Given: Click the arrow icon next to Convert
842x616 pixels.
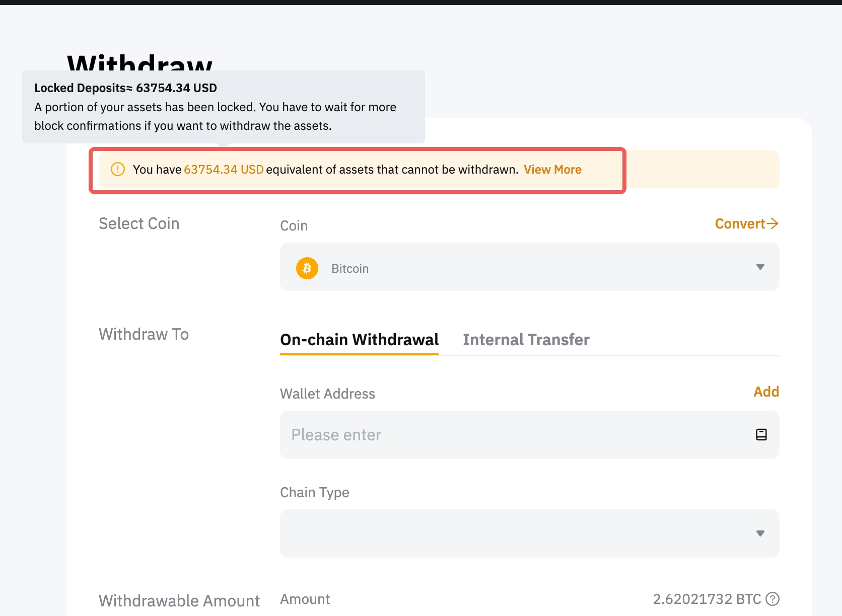Looking at the screenshot, I should tap(773, 223).
